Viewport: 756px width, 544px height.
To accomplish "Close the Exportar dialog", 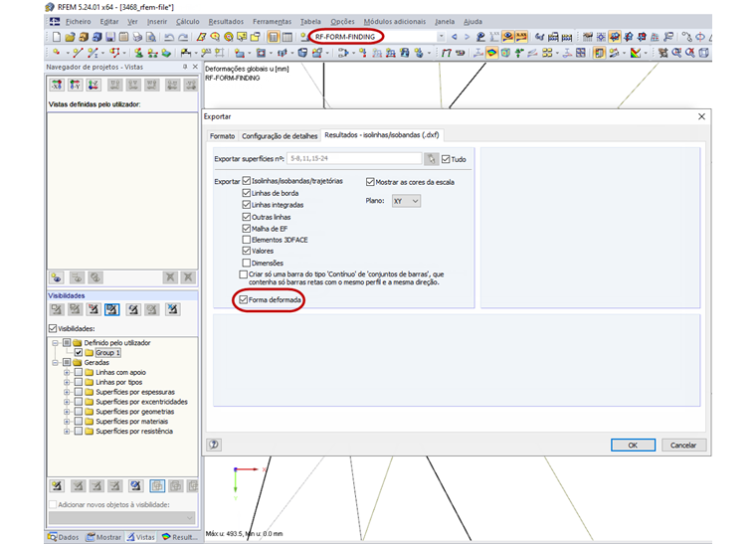I will pos(701,116).
